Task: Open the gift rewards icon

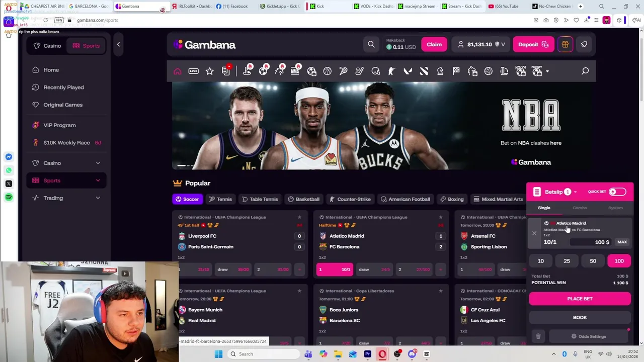Action: [x=565, y=44]
